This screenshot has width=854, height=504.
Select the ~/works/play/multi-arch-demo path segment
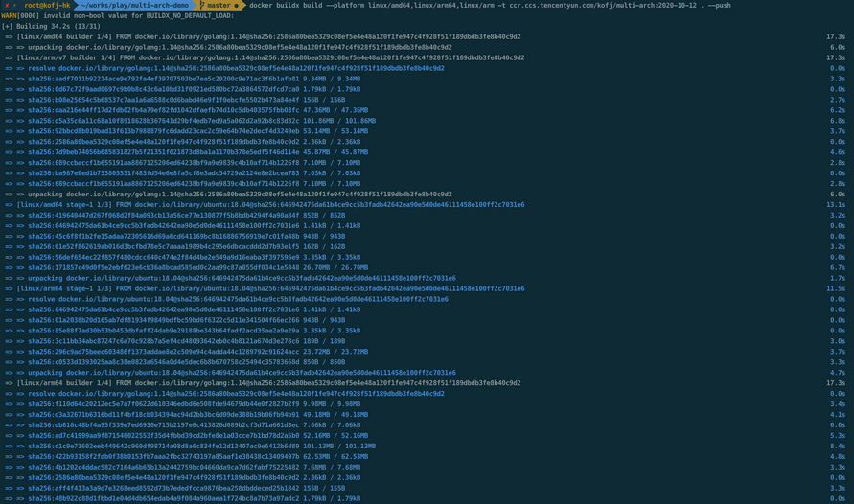click(x=134, y=6)
